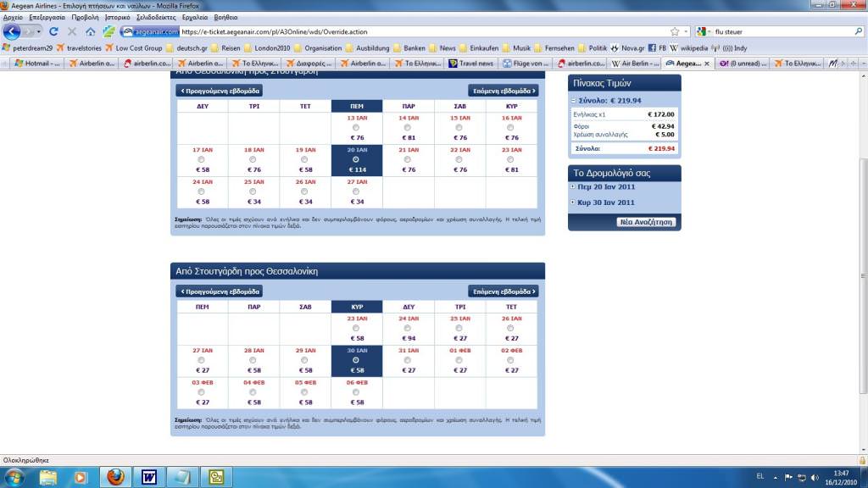
Task: Expand the Κυρ 30 Ιαν 2011 itinerary entry
Action: [574, 202]
